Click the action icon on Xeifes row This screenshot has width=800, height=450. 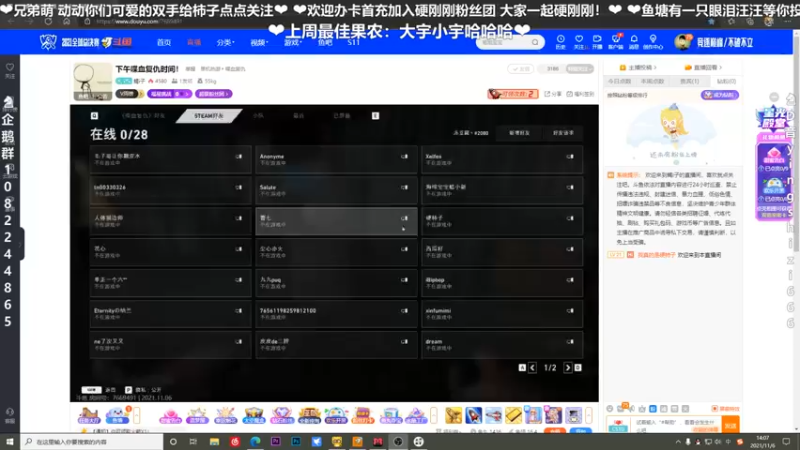[x=570, y=157]
